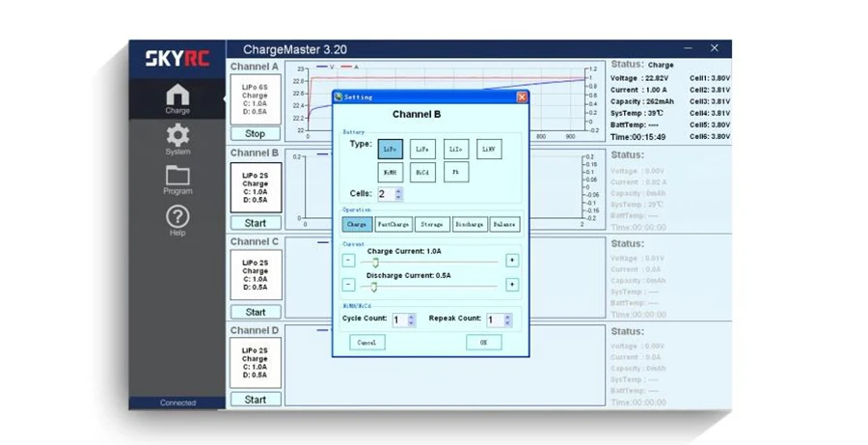The width and height of the screenshot is (868, 445).
Task: Choose the Charge operation
Action: [x=357, y=225]
